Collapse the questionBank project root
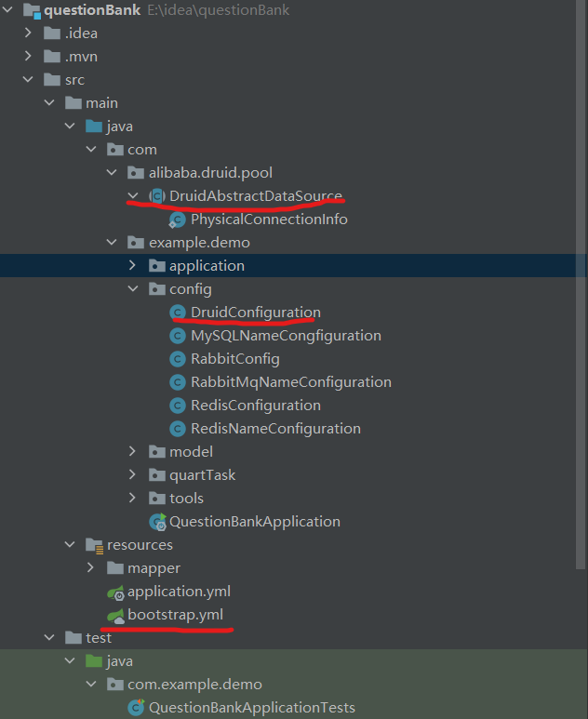Screen dimensions: 588x719 tap(7, 9)
